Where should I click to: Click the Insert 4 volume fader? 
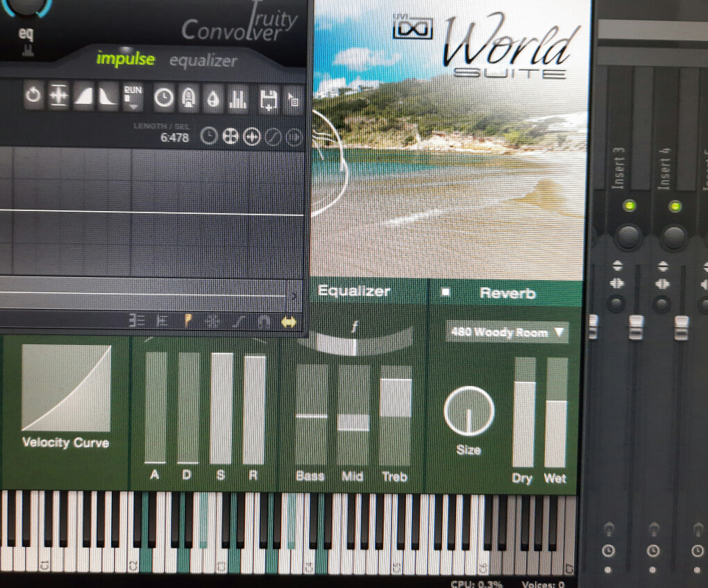coord(682,328)
